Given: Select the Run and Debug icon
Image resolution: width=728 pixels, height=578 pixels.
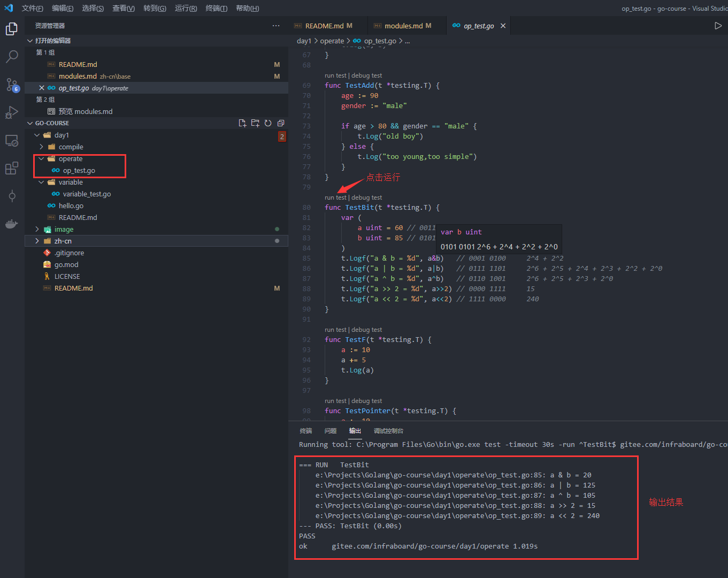Looking at the screenshot, I should [12, 112].
